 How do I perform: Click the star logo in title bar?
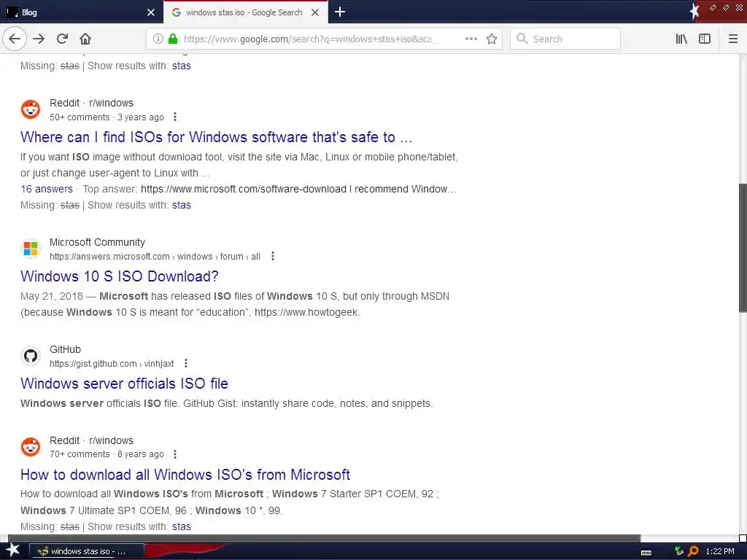[x=694, y=12]
